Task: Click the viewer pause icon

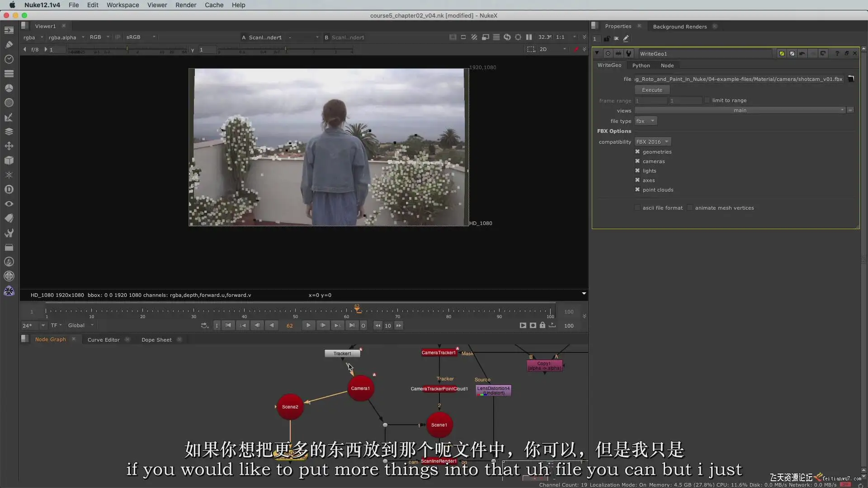Action: 528,37
